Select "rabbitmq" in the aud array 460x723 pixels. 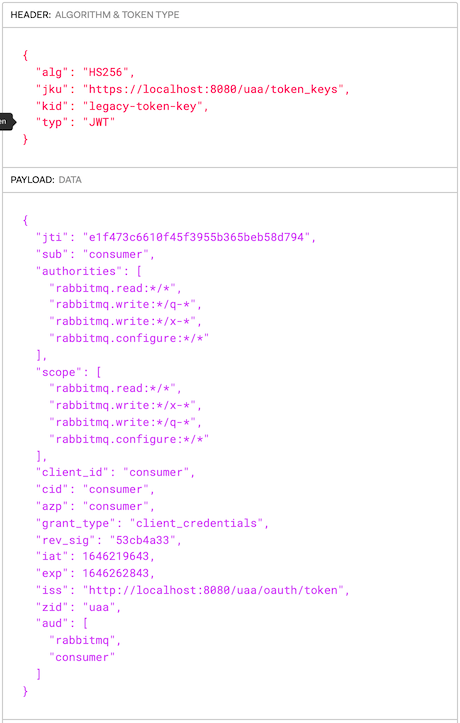82,640
